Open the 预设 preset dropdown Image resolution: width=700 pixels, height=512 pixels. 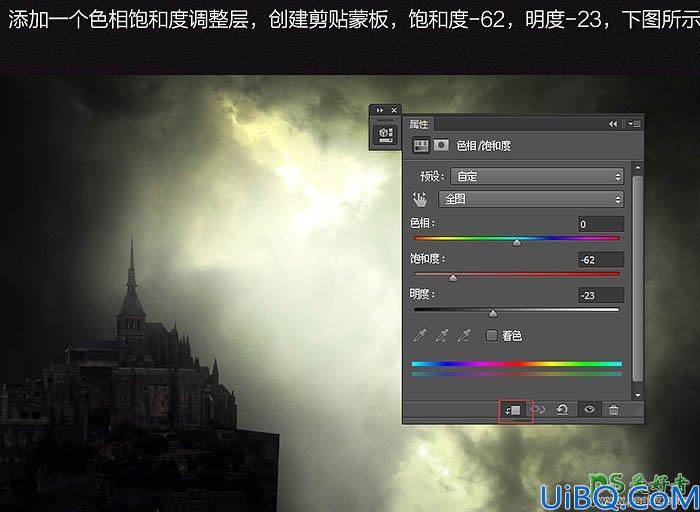coord(537,176)
